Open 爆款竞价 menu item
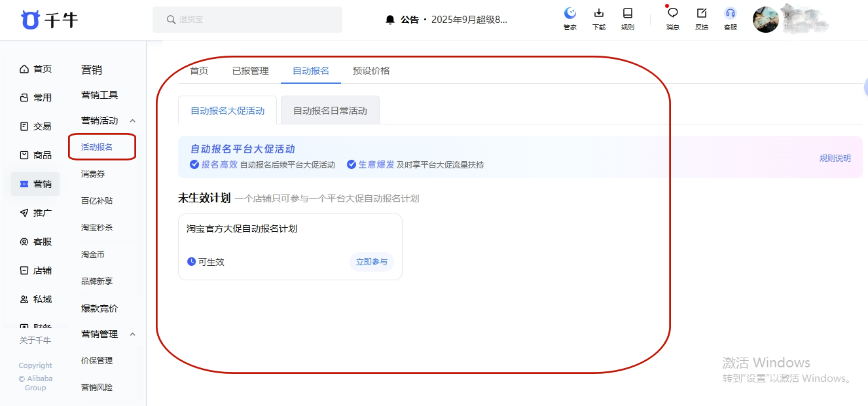868x406 pixels. 99,308
